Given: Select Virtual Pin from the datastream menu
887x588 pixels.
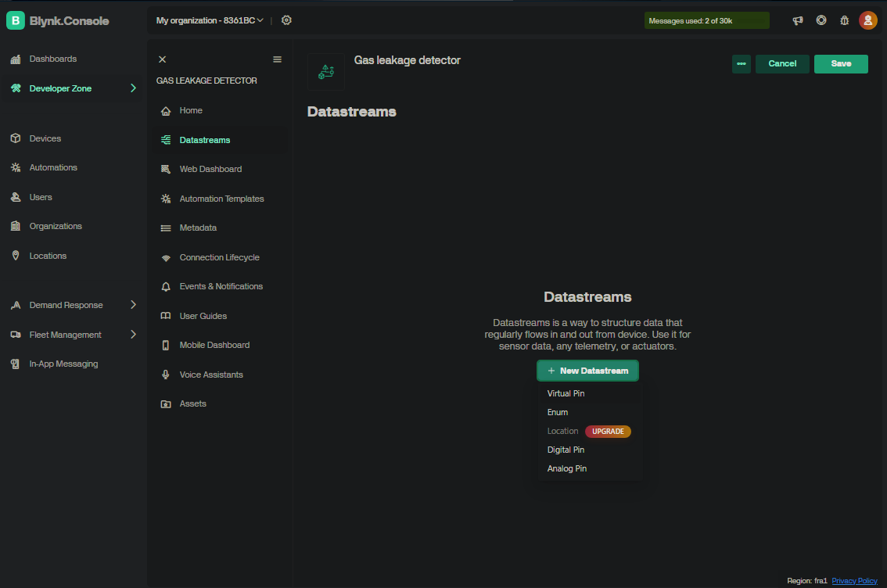Looking at the screenshot, I should pos(566,394).
